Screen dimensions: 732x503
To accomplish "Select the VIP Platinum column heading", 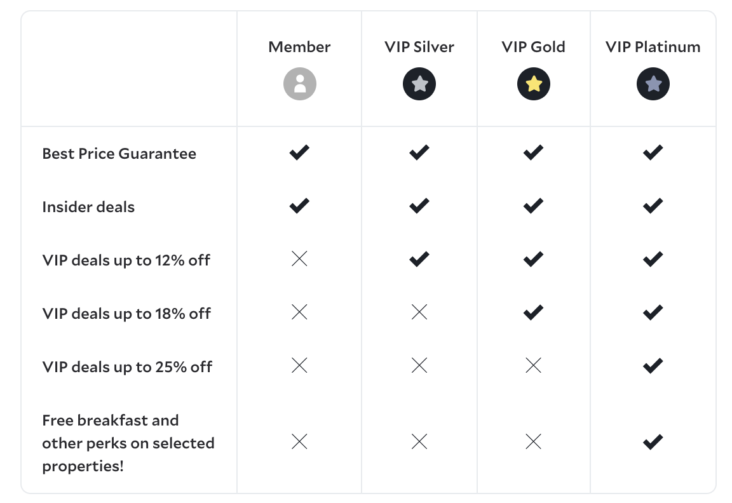I will [653, 47].
